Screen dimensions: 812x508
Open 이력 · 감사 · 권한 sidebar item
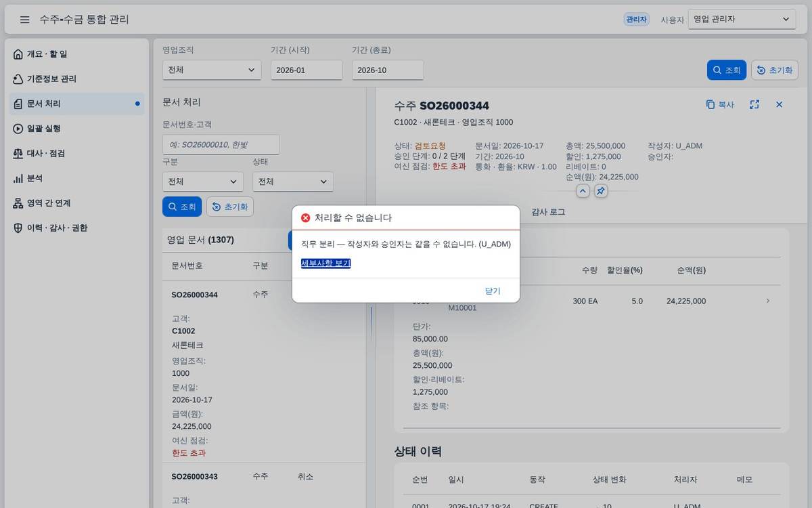coord(76,228)
